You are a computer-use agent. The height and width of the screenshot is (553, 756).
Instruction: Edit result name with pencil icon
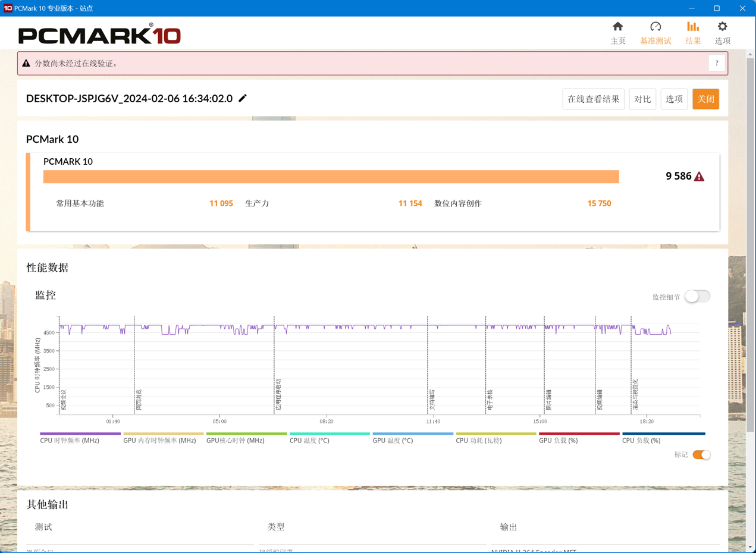tap(243, 98)
